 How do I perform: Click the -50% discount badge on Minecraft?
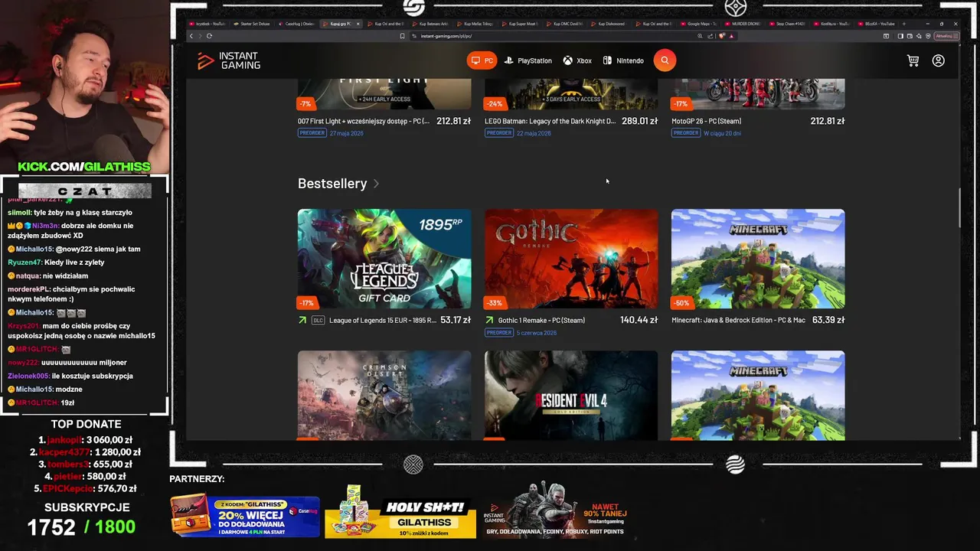[681, 303]
